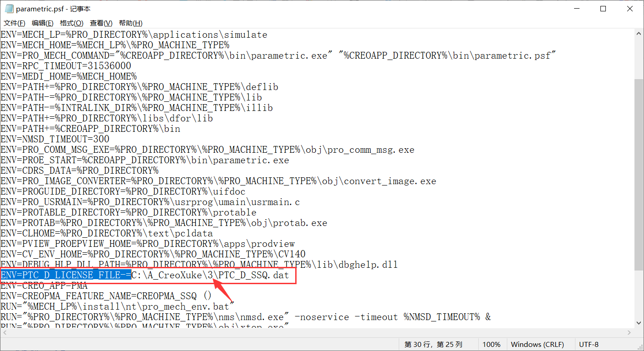This screenshot has width=644, height=351.
Task: Click the line ENV=RPC_TIMEOUT=31536000
Action: click(x=66, y=66)
